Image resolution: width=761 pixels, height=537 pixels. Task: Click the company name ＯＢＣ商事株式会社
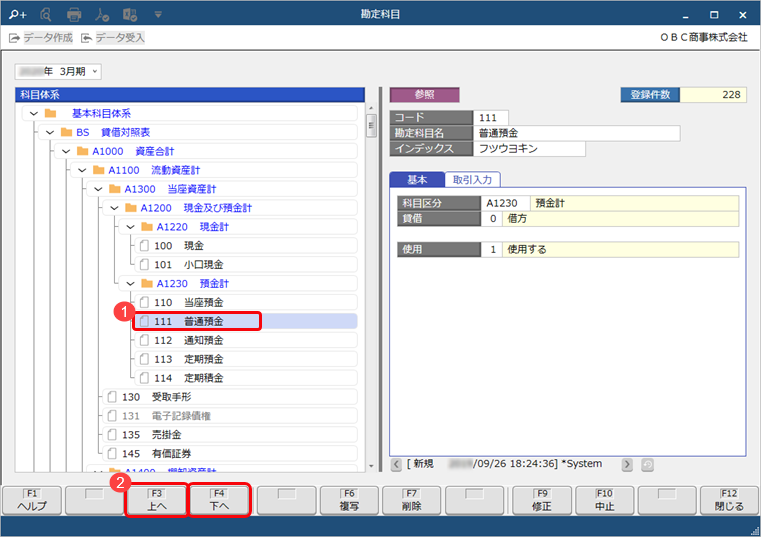[x=704, y=37]
